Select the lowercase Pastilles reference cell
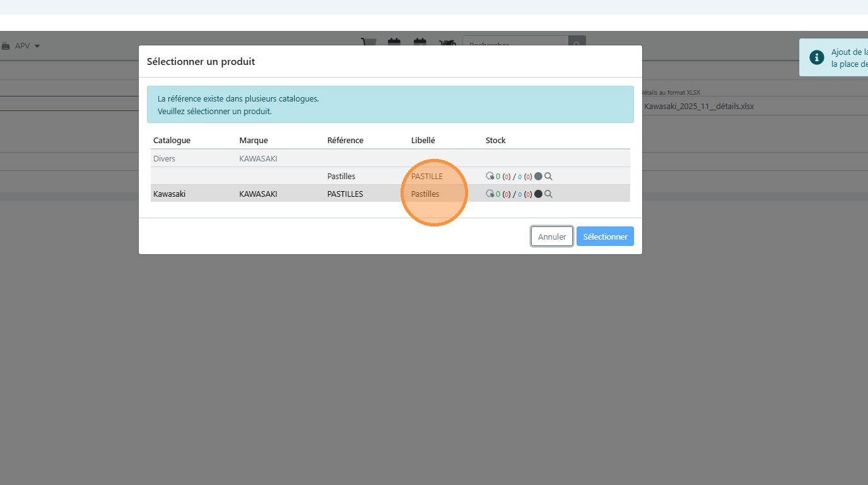Screen dimensions: 868x485 [341, 177]
